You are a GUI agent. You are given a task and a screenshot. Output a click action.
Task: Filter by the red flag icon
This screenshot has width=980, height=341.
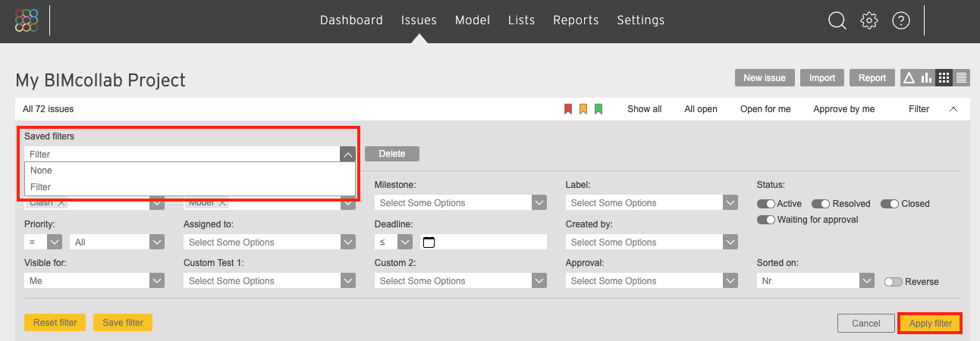tap(567, 109)
